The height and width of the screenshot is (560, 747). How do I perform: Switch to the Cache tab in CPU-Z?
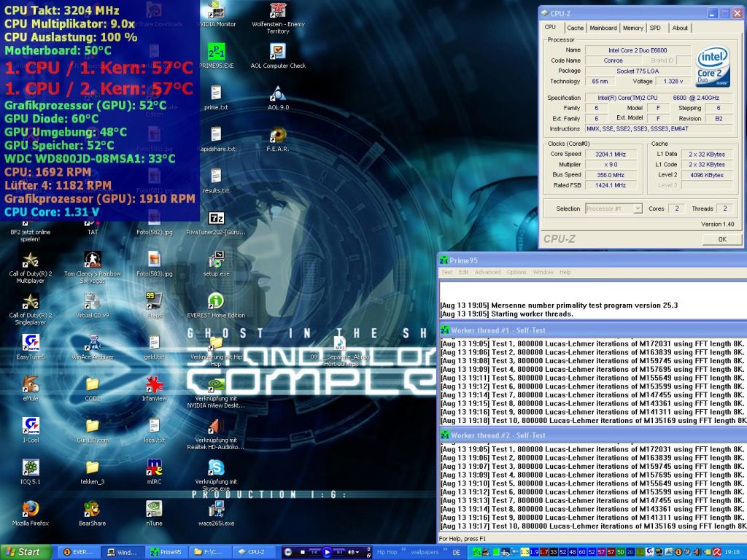point(575,28)
